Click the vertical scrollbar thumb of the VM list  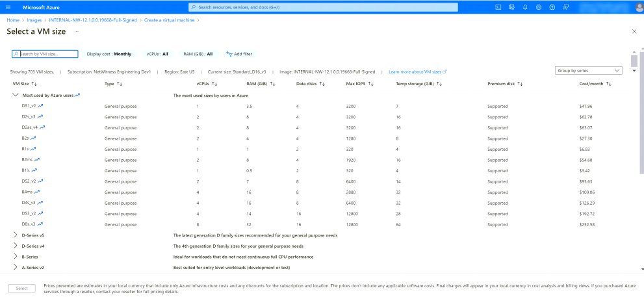[x=634, y=61]
